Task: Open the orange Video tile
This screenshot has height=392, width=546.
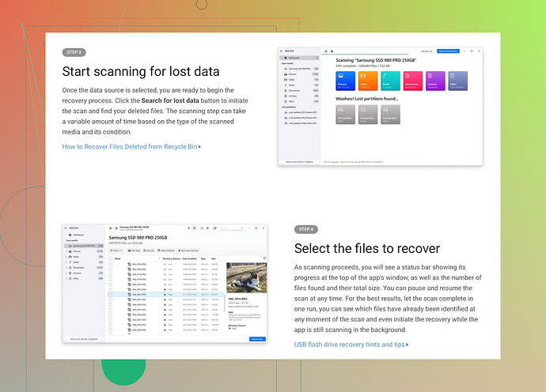Action: 368,81
